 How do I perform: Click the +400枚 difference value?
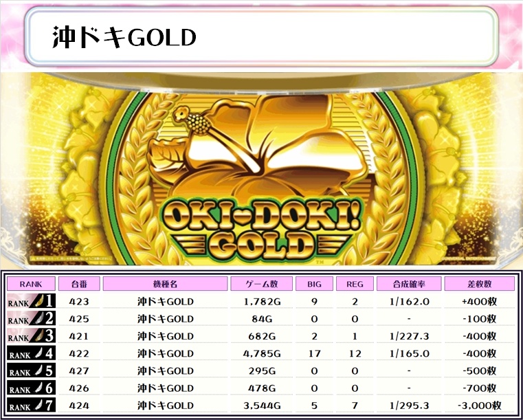tap(479, 302)
